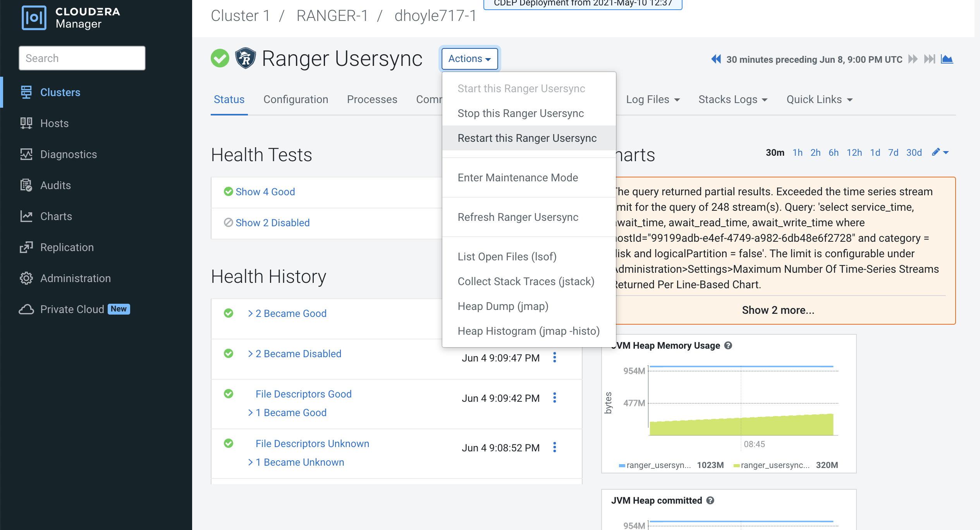Open three-dot menu for Jun 4 9:09:42 PM event

coord(555,398)
